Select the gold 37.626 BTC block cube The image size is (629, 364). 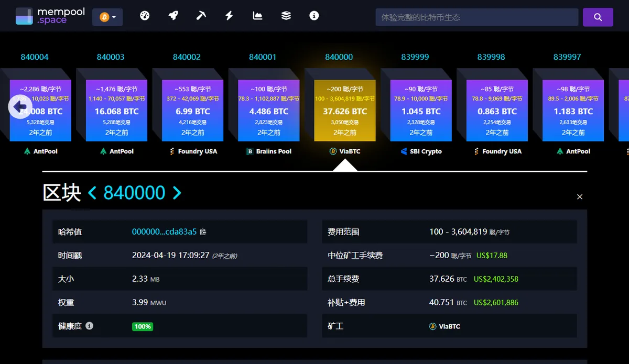[345, 111]
